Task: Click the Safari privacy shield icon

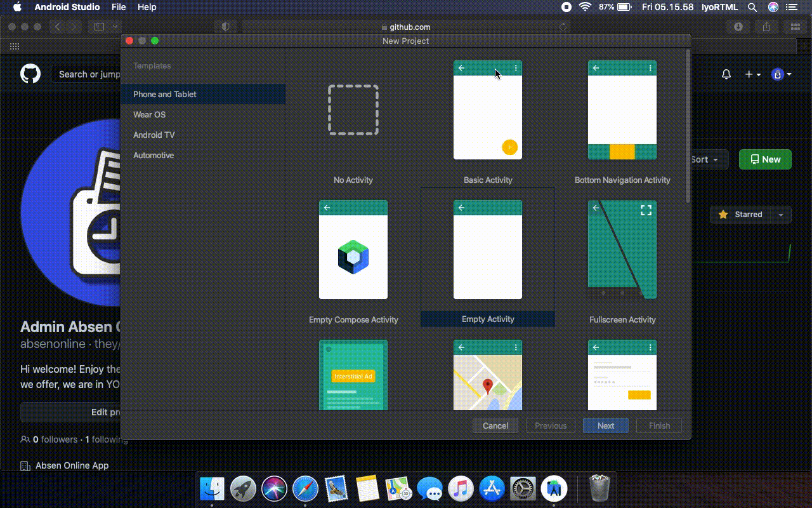Action: pos(225,27)
